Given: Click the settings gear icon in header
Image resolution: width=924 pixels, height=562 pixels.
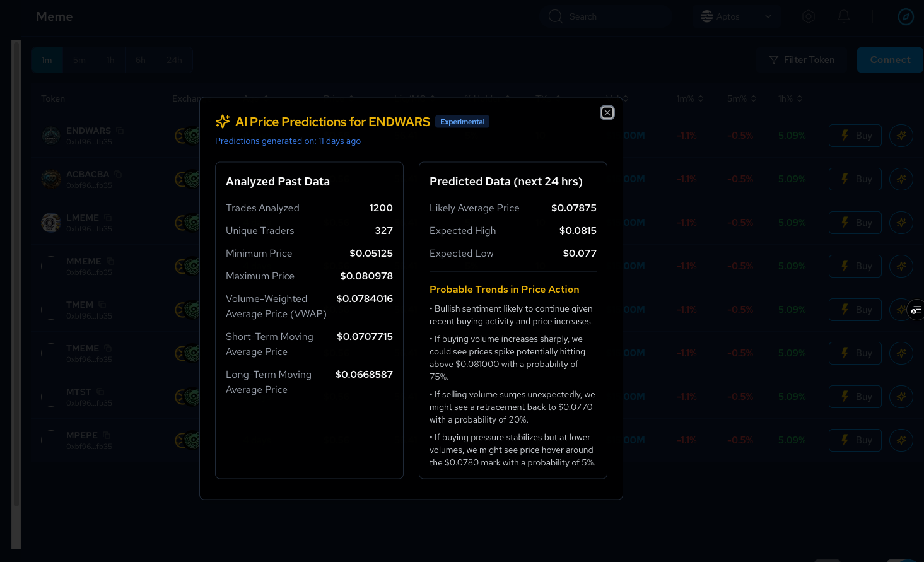Looking at the screenshot, I should point(808,16).
